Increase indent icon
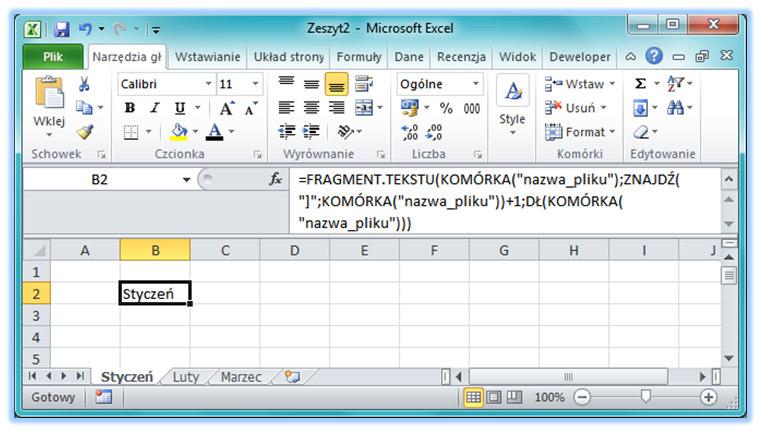 311,131
